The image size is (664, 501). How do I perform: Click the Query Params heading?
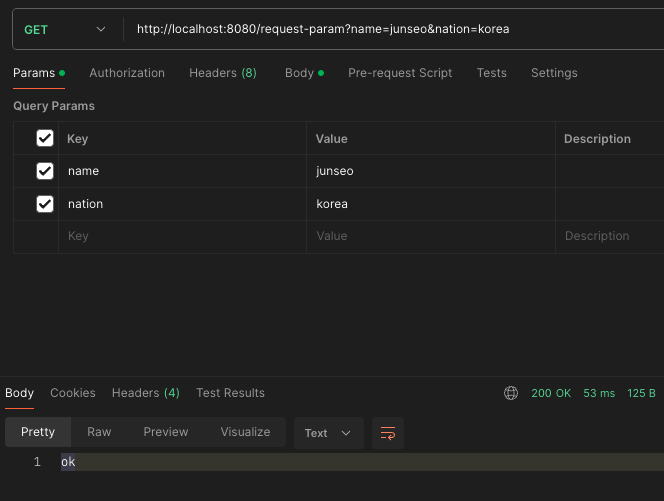tap(54, 106)
